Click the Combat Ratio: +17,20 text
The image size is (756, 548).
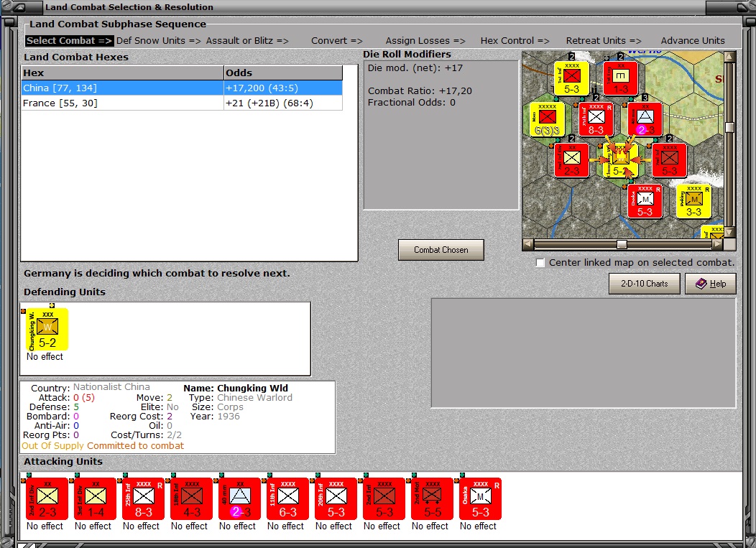click(420, 90)
